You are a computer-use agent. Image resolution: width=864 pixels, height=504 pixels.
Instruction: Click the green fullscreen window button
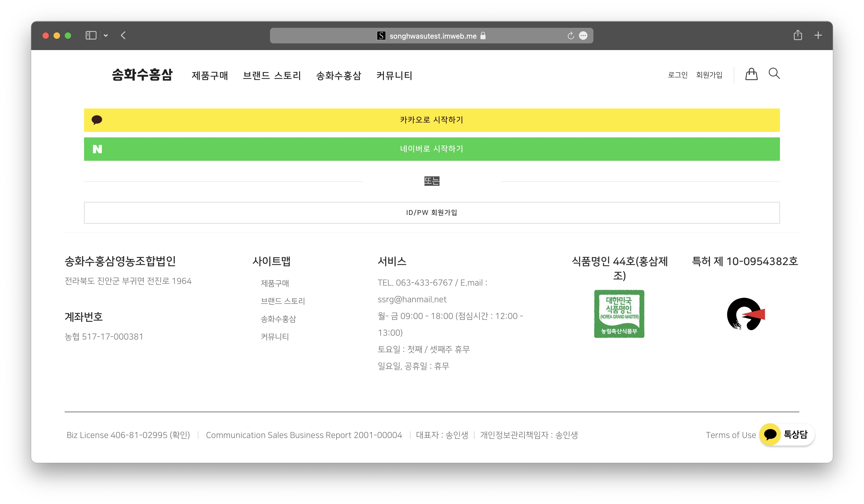68,36
